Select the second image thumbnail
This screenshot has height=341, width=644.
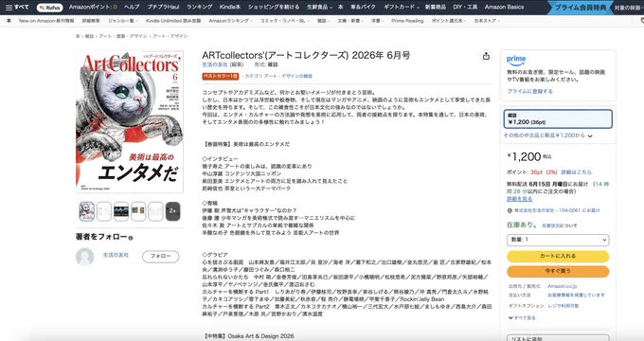pyautogui.click(x=104, y=211)
